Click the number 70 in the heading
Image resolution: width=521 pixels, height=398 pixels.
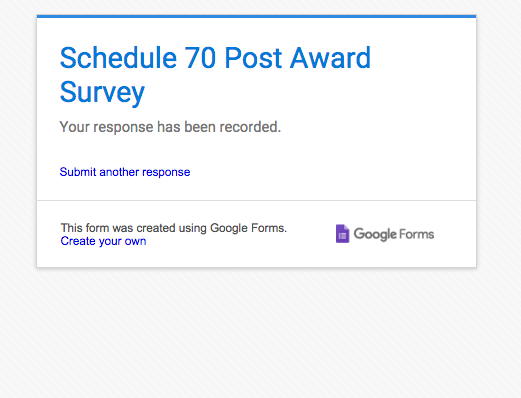click(200, 58)
